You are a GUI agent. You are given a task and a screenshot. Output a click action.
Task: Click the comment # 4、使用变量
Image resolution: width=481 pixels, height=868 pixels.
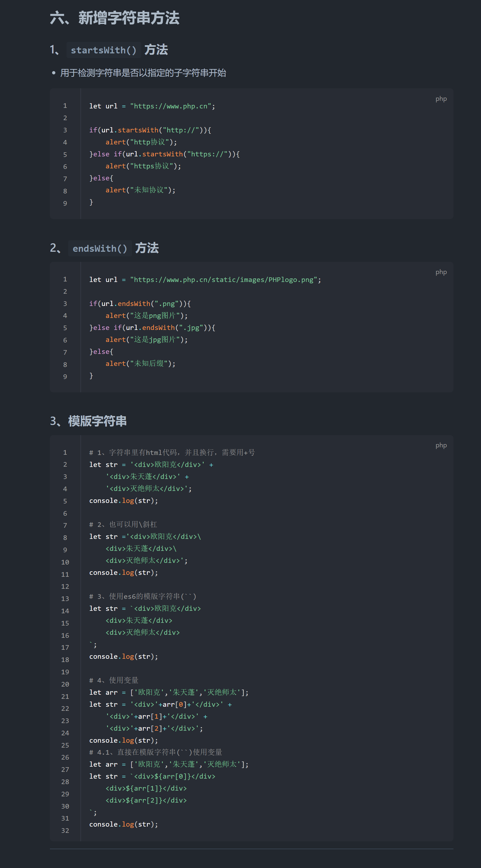114,680
